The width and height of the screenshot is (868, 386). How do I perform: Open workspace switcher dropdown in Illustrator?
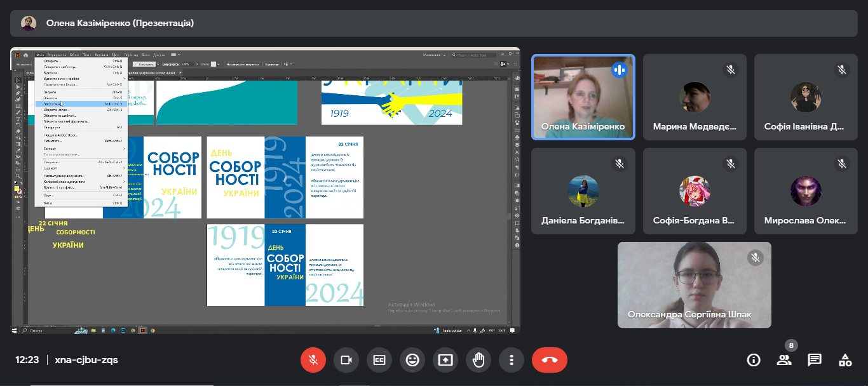434,55
